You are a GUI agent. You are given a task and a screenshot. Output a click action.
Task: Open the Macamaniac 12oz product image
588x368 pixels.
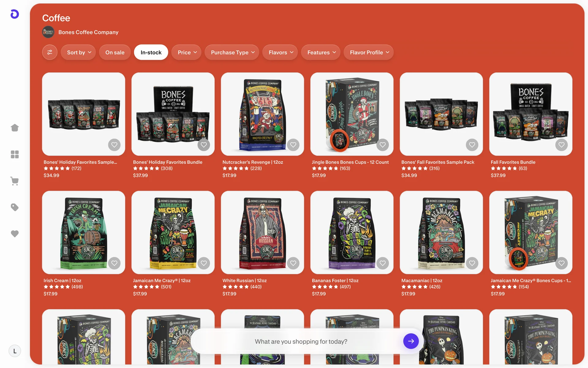441,232
